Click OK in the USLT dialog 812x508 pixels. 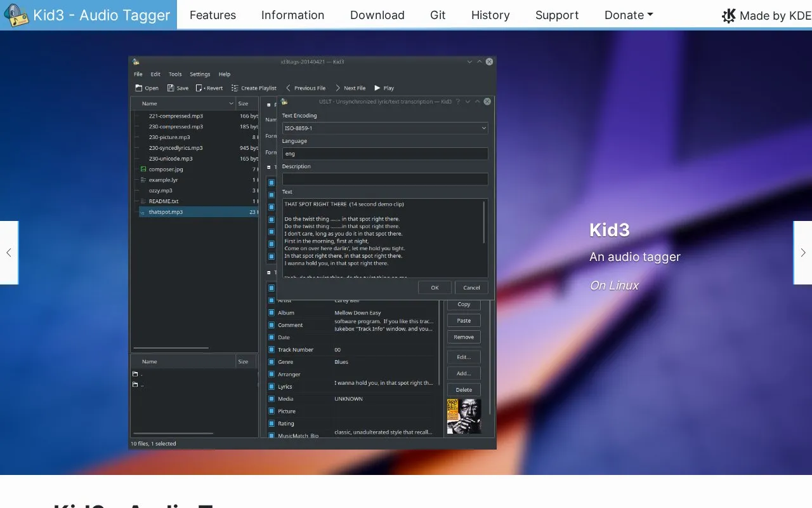[x=435, y=288]
